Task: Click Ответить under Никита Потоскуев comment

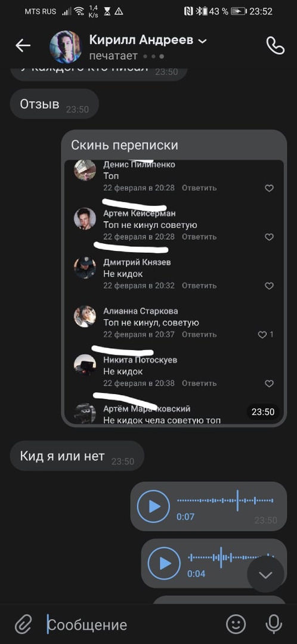Action: coord(199,383)
